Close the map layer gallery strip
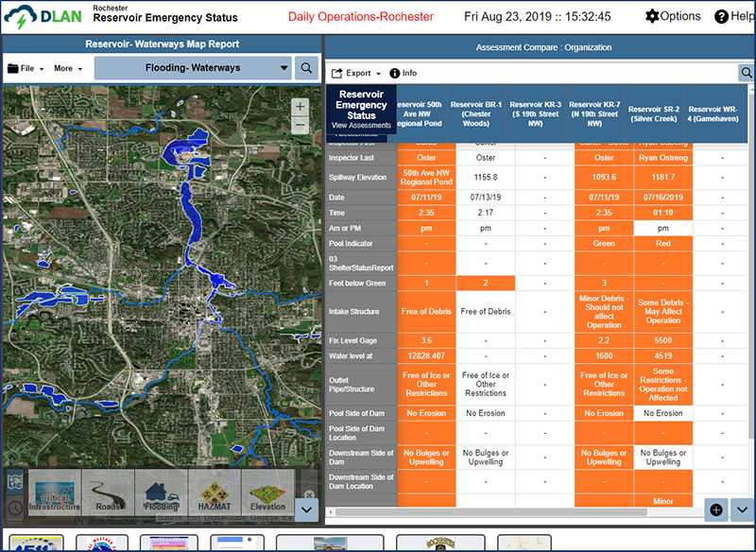The height and width of the screenshot is (552, 756). pos(306,495)
